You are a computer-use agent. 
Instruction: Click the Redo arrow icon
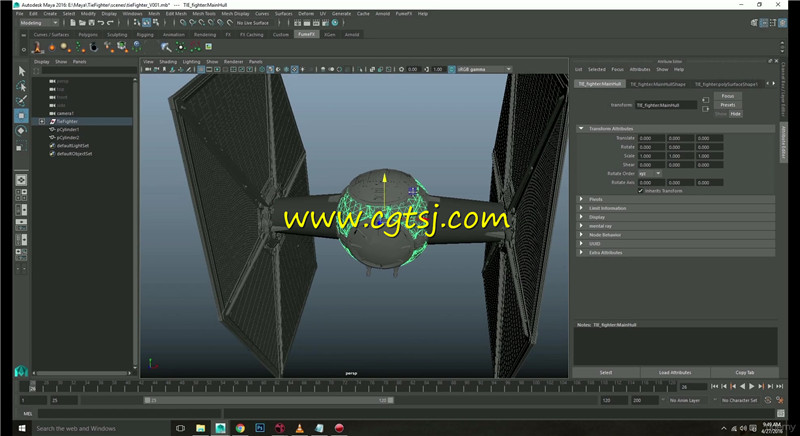coord(110,23)
